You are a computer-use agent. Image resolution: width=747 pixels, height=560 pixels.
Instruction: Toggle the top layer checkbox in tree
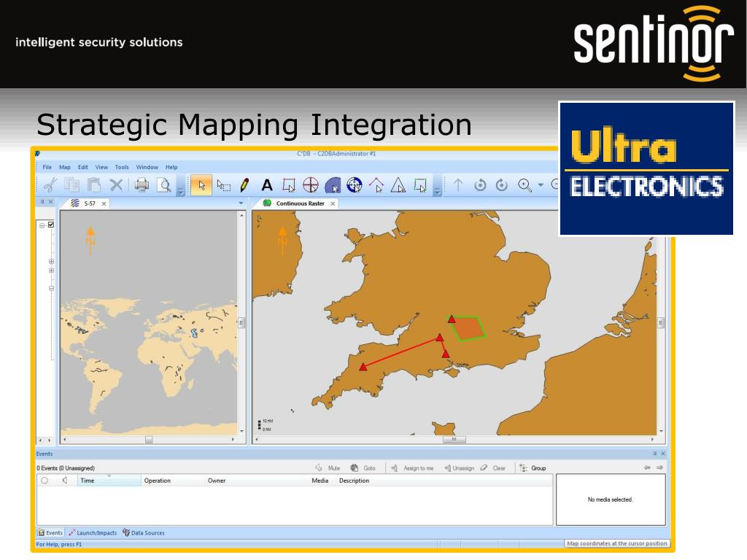click(x=51, y=225)
